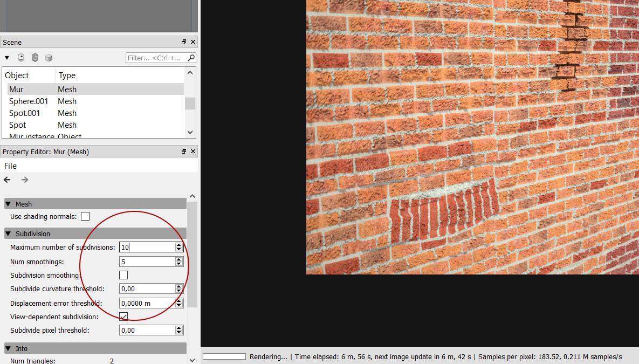The image size is (639, 364).
Task: Collapse the Mesh section
Action: [x=8, y=204]
